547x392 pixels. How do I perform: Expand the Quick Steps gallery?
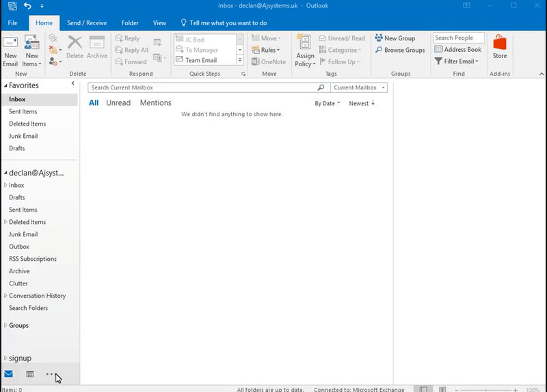(x=240, y=61)
